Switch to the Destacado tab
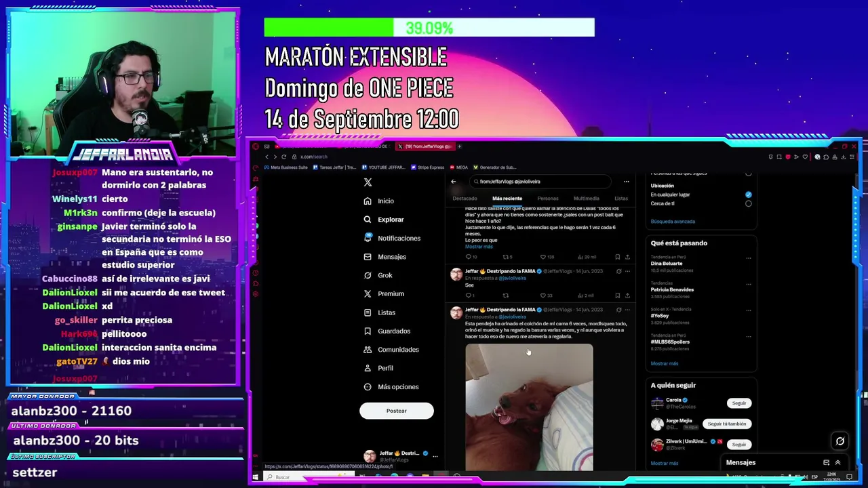This screenshot has height=488, width=868. [465, 199]
